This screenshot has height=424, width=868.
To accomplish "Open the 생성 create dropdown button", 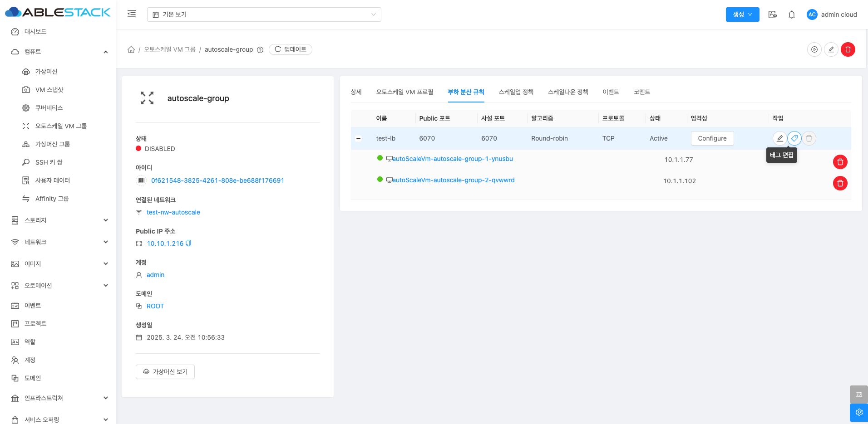I will pyautogui.click(x=742, y=15).
